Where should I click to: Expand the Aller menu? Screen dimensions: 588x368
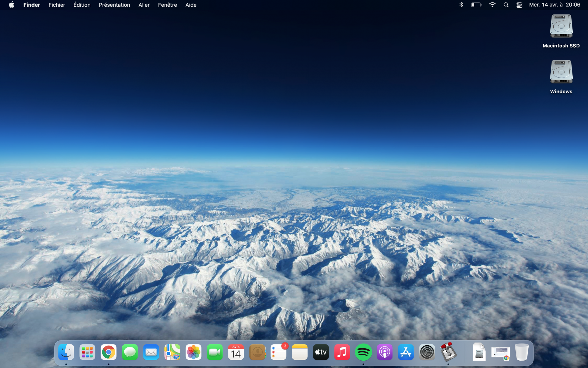[144, 5]
